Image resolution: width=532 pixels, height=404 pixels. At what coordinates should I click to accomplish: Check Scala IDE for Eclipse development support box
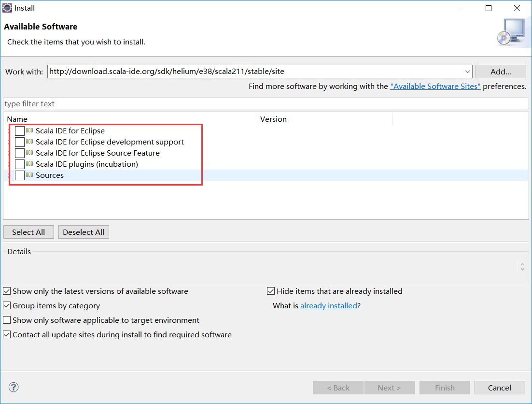(x=20, y=142)
